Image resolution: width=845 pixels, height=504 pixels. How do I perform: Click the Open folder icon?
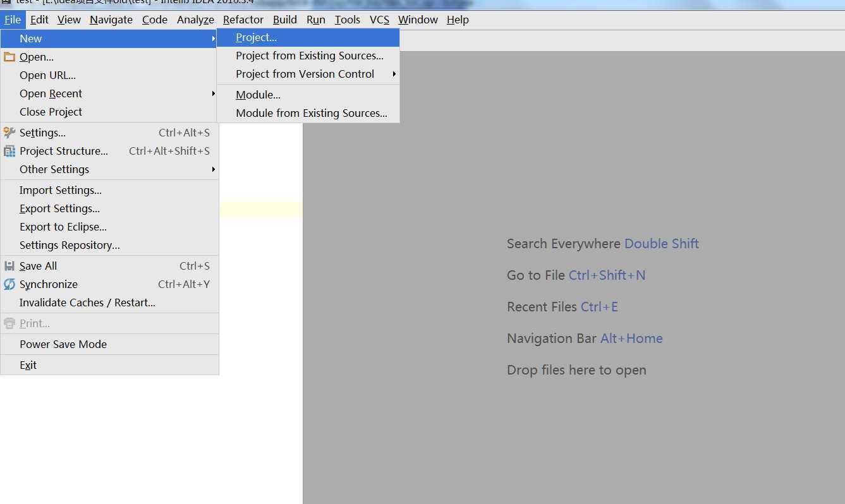tap(9, 57)
